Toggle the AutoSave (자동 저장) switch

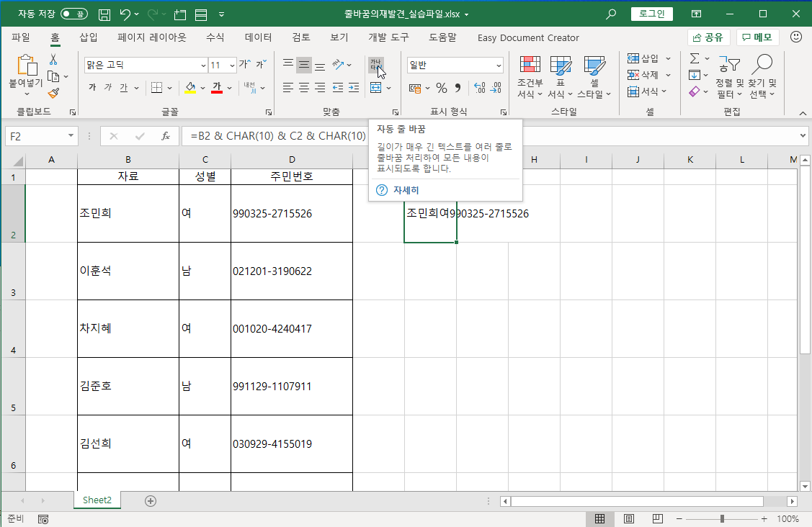(x=74, y=14)
